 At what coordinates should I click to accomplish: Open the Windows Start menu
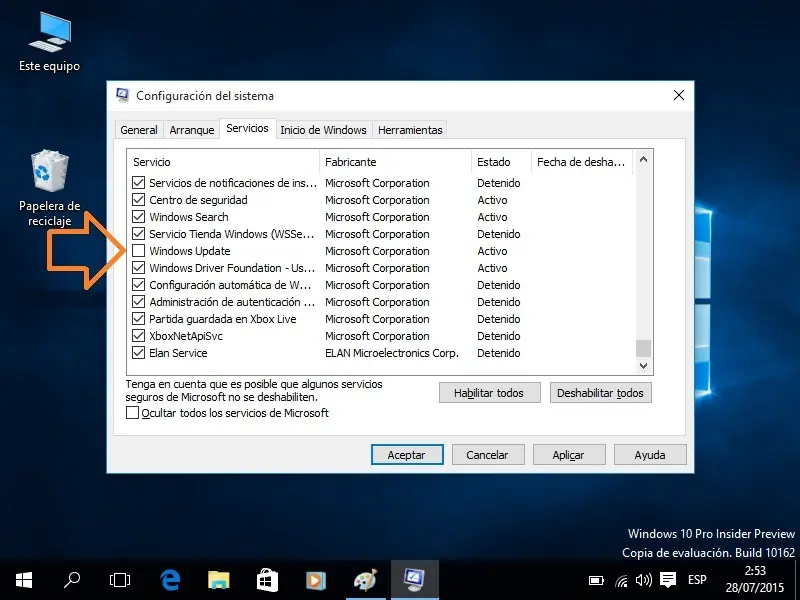tap(24, 580)
